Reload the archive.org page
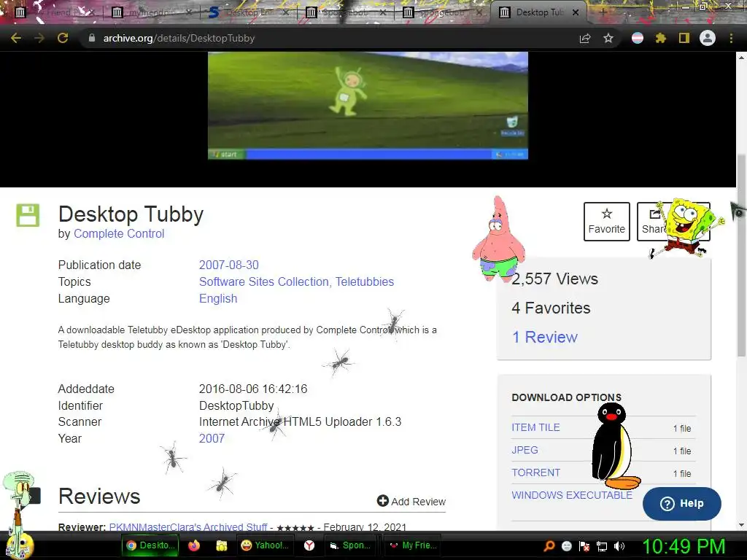This screenshot has width=747, height=560. point(63,38)
